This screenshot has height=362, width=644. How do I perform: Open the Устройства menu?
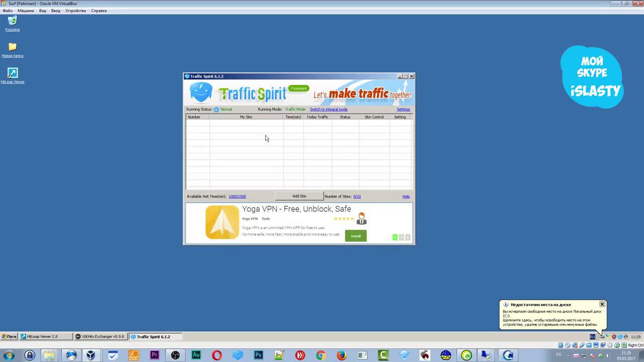[x=75, y=11]
